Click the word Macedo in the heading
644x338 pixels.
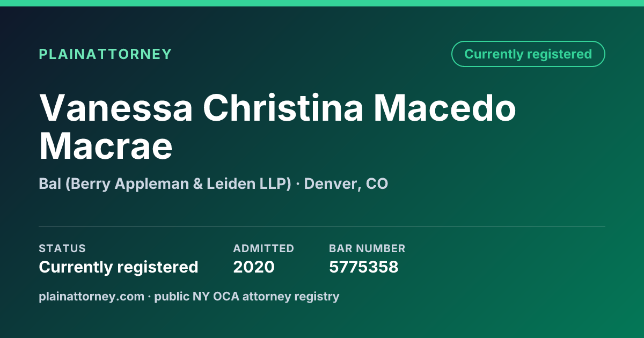(x=445, y=108)
